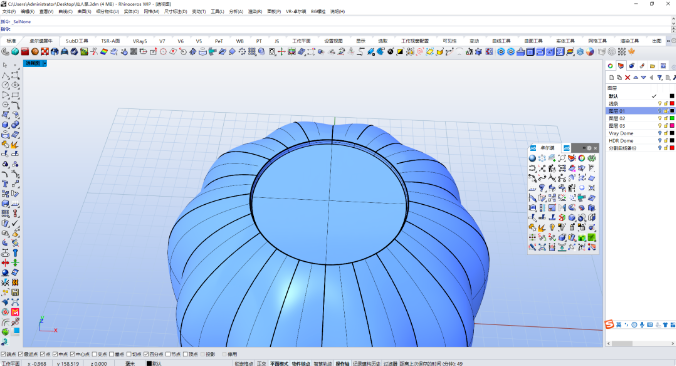Image resolution: width=676 pixels, height=366 pixels.
Task: Click green color swatch of 图层 02
Action: 672,118
